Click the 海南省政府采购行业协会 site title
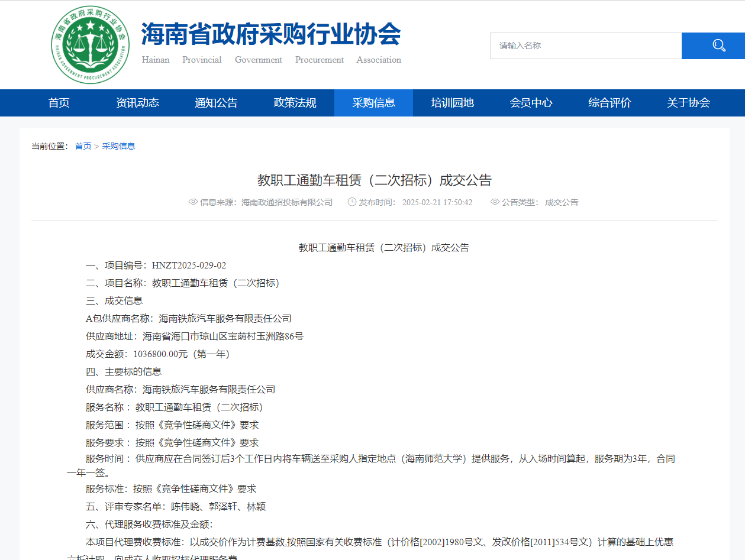The width and height of the screenshot is (745, 560). 270,34
